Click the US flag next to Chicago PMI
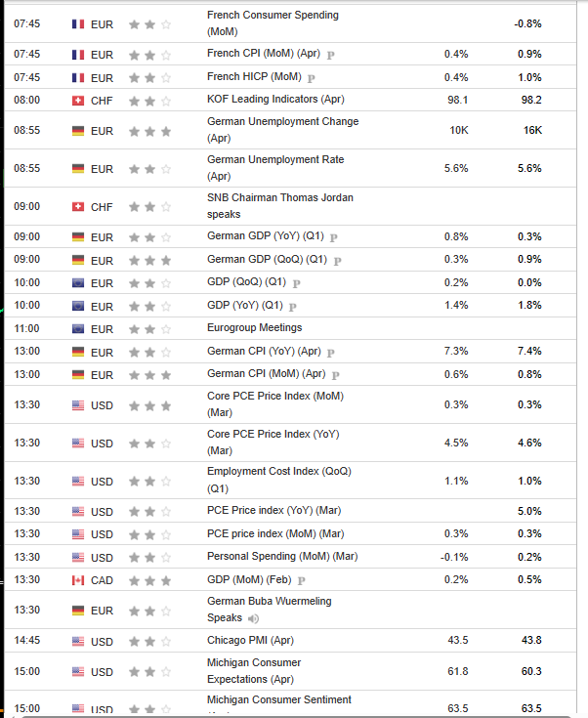This screenshot has height=718, width=588. coord(78,641)
